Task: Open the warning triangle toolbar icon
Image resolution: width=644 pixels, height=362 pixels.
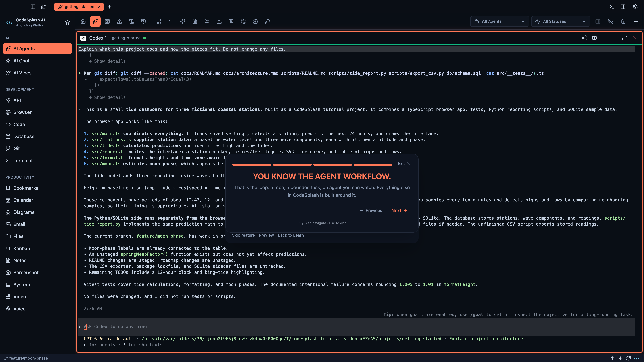Action: [119, 21]
